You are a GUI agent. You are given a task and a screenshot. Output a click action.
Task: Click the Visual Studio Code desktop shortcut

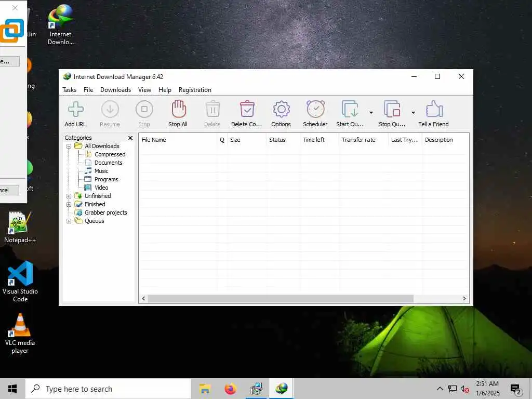coord(20,281)
